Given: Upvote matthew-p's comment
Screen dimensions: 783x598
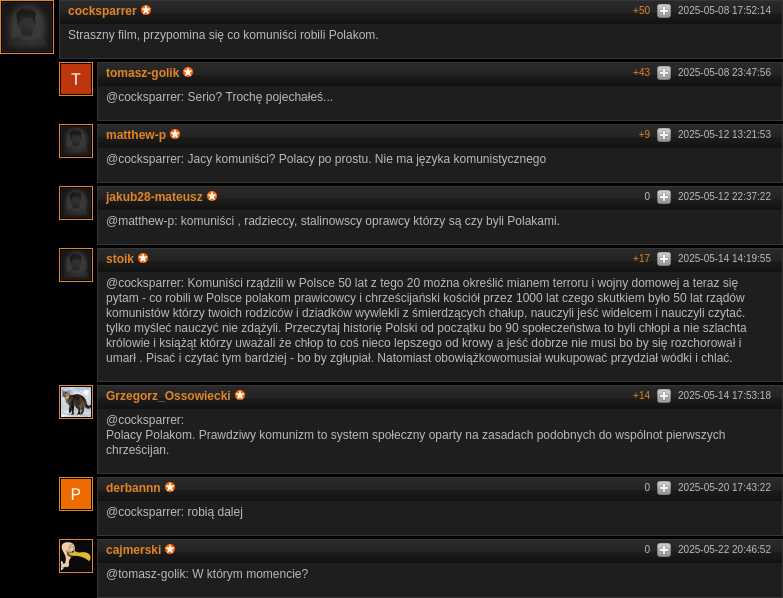Looking at the screenshot, I should [664, 135].
